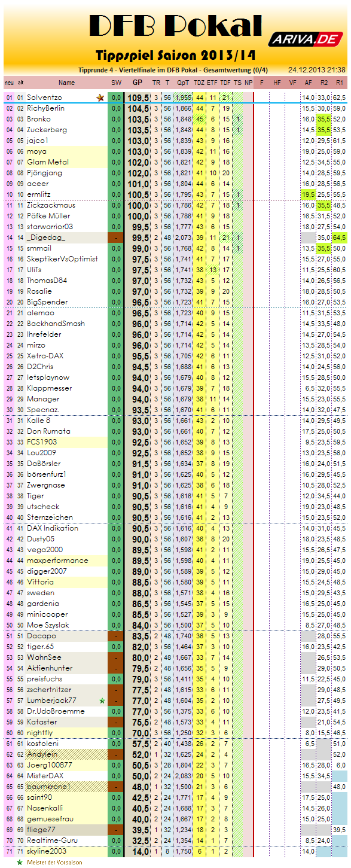Click the 'neu' column header

pyautogui.click(x=9, y=83)
